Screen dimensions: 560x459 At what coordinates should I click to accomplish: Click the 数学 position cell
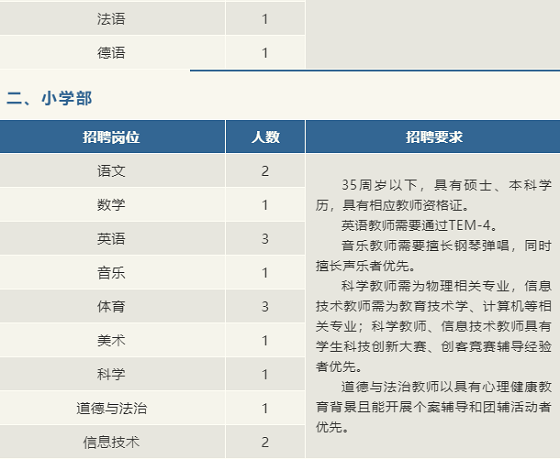[112, 205]
